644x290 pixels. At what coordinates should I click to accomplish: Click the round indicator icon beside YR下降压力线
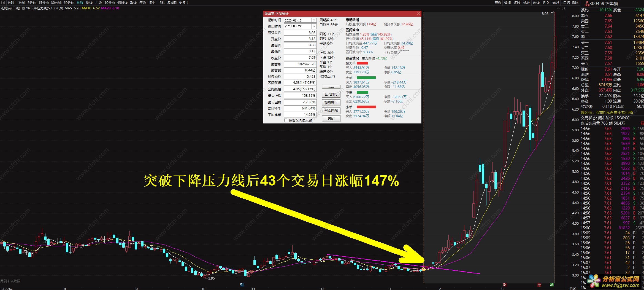[x=23, y=8]
